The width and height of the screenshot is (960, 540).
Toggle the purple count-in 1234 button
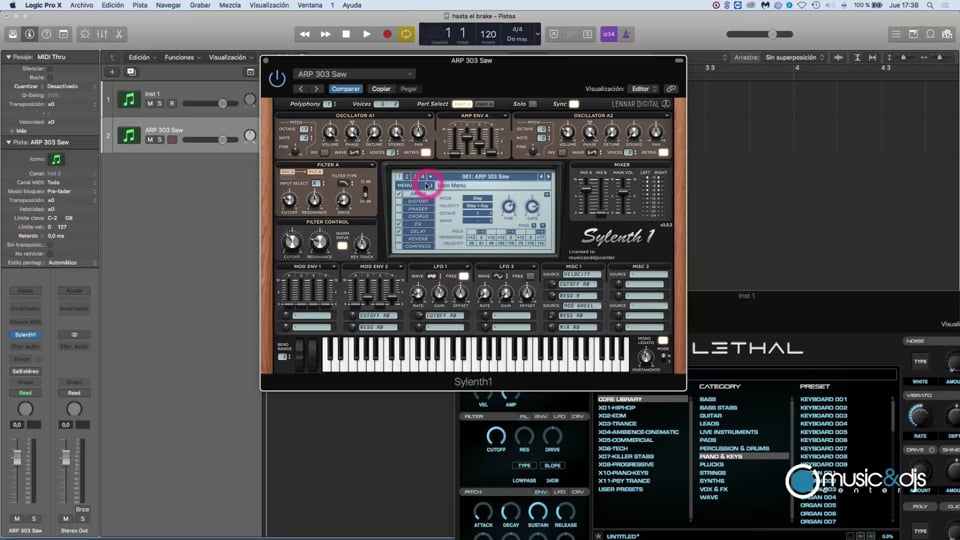pyautogui.click(x=609, y=34)
